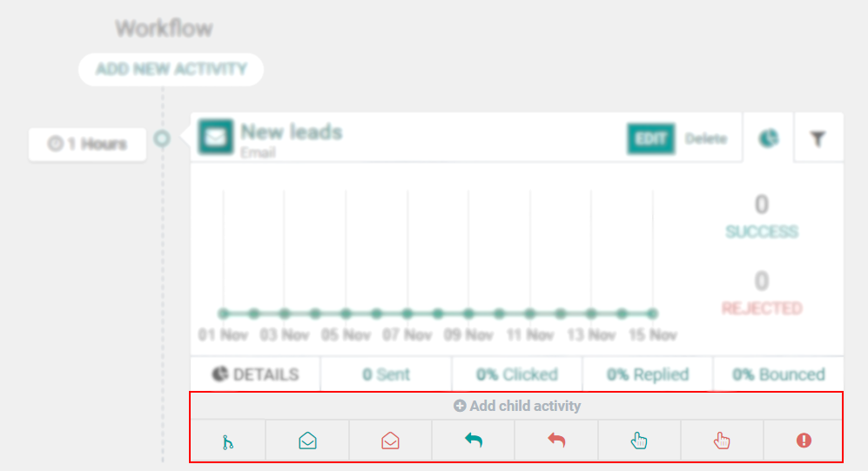Open the 0 Sent statistics
This screenshot has height=471, width=868.
[x=386, y=375]
